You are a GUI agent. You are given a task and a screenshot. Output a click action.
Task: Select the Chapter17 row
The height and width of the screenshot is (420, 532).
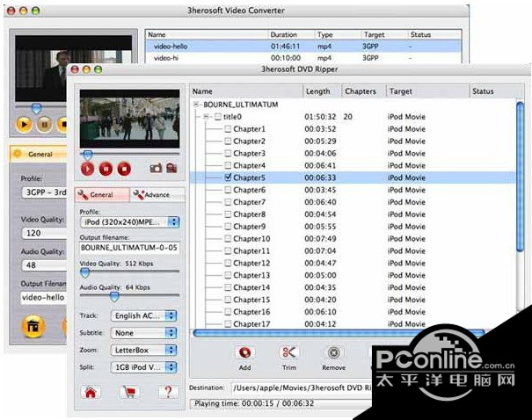tap(353, 323)
